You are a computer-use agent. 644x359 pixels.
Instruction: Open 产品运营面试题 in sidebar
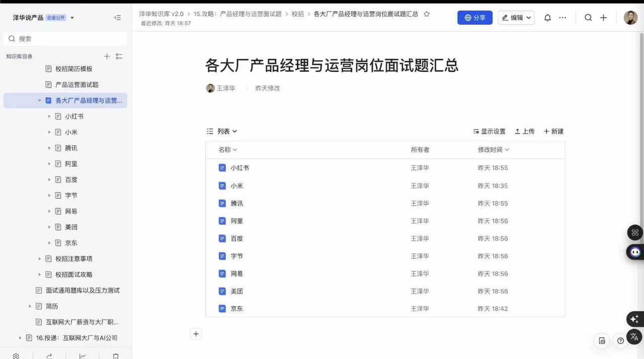tap(76, 84)
